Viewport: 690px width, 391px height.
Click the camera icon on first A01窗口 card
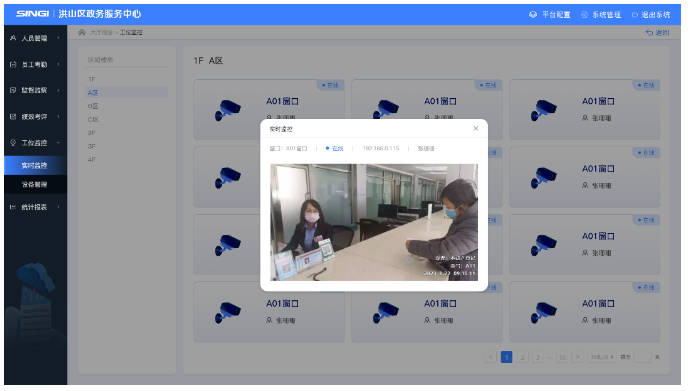click(227, 110)
